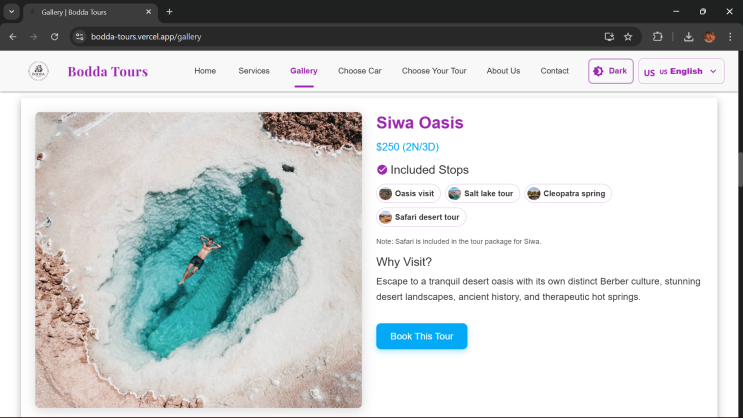Click the Bodda Tours round logo

pyautogui.click(x=38, y=71)
